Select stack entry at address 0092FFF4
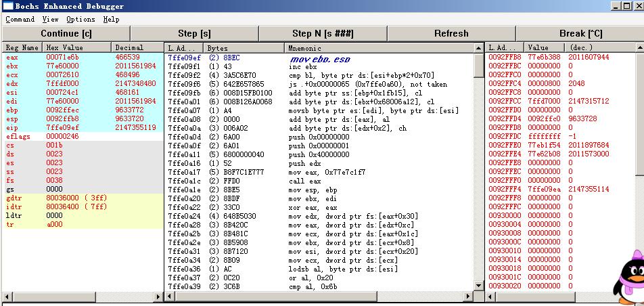Viewport: 644px width, 306px height. 561,189
